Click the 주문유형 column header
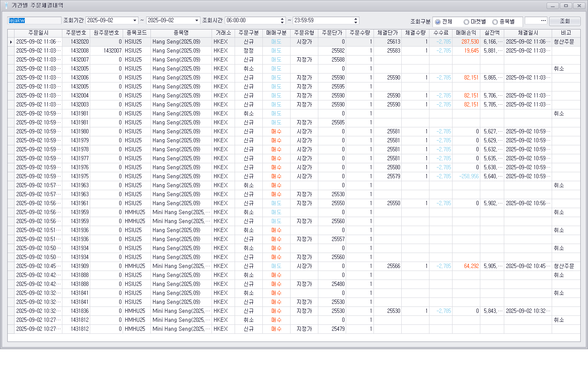Image resolution: width=588 pixels, height=365 pixels. point(304,33)
